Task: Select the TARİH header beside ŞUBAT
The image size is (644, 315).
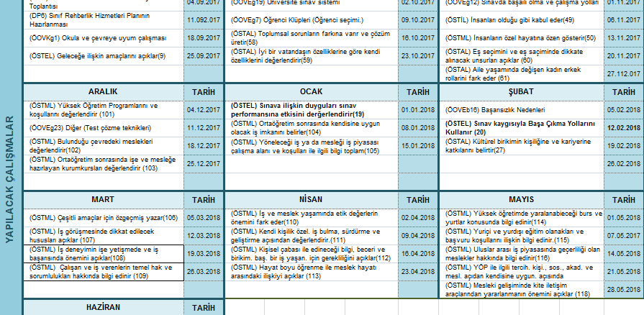Action: click(623, 93)
